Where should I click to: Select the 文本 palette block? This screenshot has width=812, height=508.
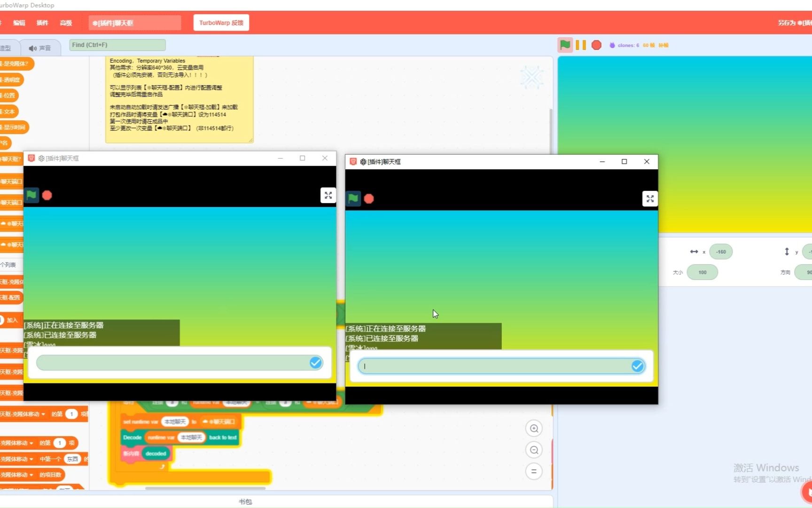(9, 111)
